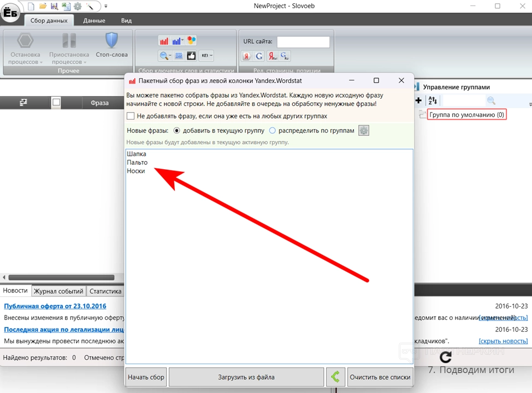This screenshot has width=532, height=393.
Task: Click the Google G Rel positions icon
Action: 285,56
